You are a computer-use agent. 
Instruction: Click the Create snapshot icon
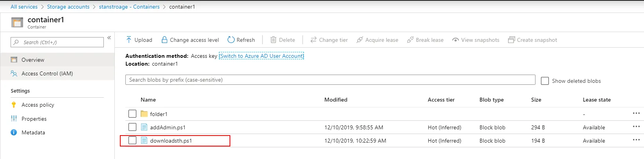pyautogui.click(x=511, y=40)
